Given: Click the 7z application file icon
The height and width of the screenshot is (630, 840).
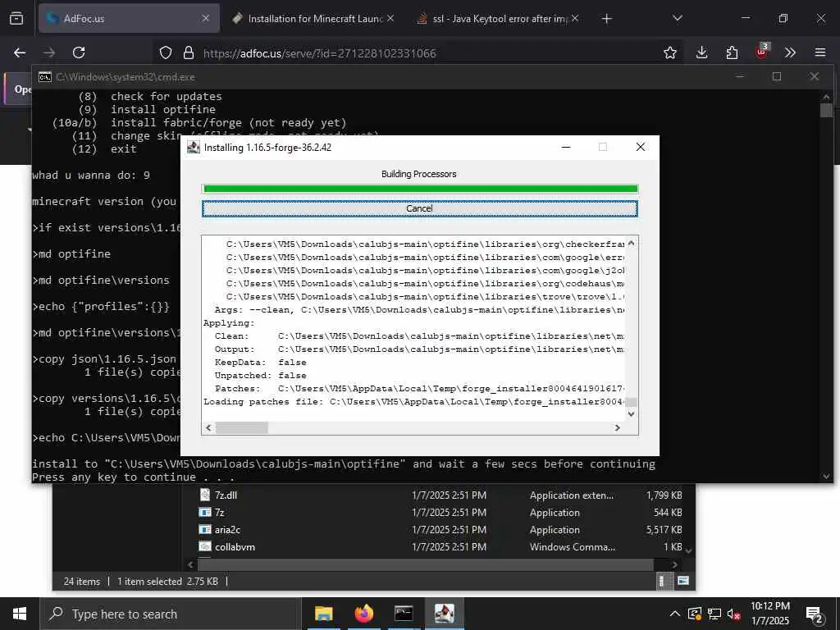Looking at the screenshot, I should pos(204,512).
